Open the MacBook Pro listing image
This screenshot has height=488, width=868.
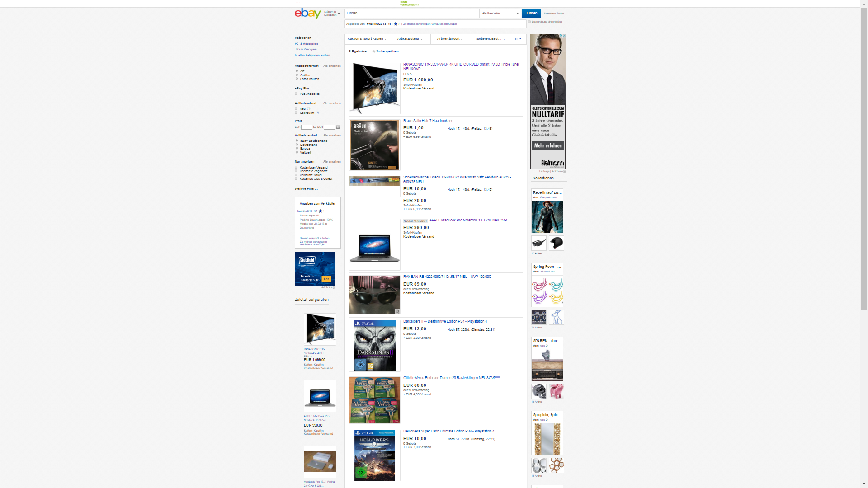(374, 244)
